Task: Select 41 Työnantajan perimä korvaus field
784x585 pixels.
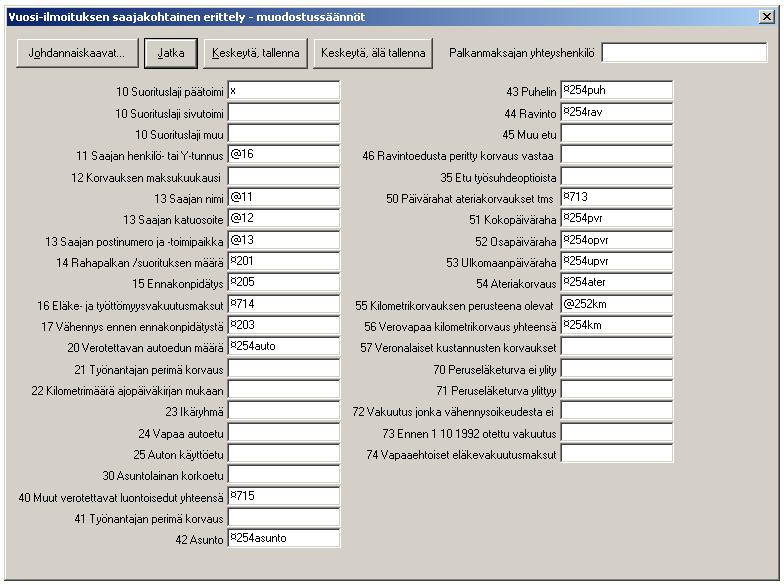Action: pos(284,518)
